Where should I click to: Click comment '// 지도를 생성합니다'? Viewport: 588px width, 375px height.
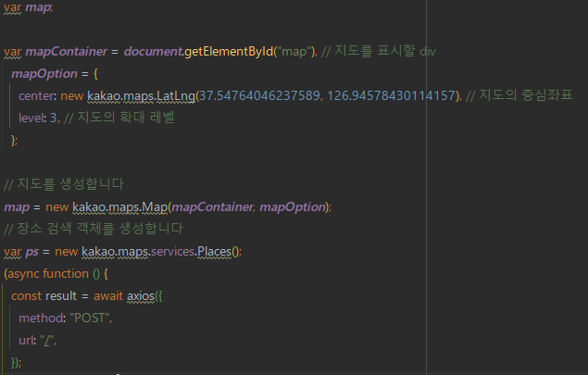coord(64,184)
